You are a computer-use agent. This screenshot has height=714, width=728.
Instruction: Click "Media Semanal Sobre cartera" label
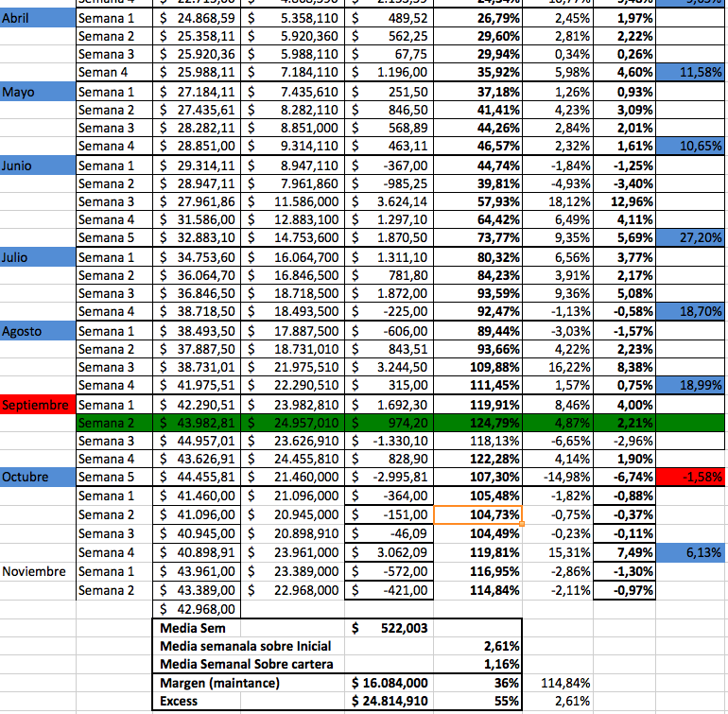tap(247, 664)
